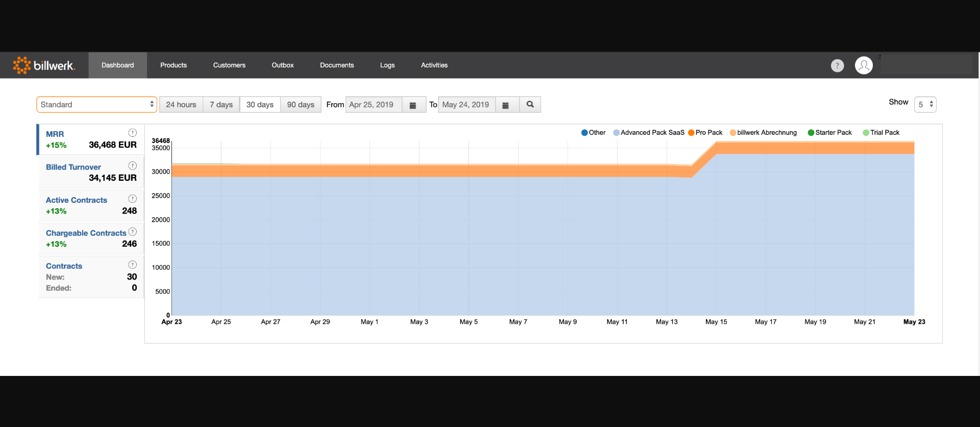This screenshot has width=980, height=427.
Task: Click the search magnifier button
Action: (530, 105)
